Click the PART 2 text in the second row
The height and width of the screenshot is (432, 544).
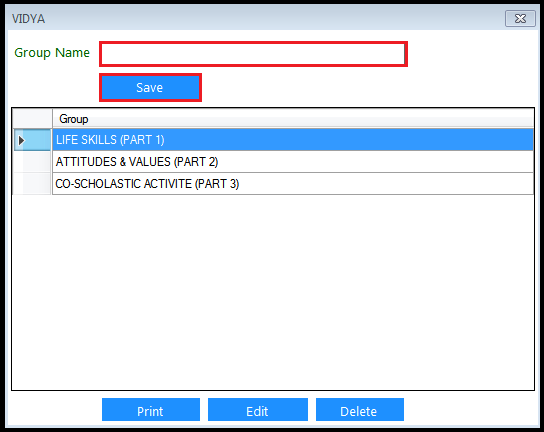(x=196, y=162)
